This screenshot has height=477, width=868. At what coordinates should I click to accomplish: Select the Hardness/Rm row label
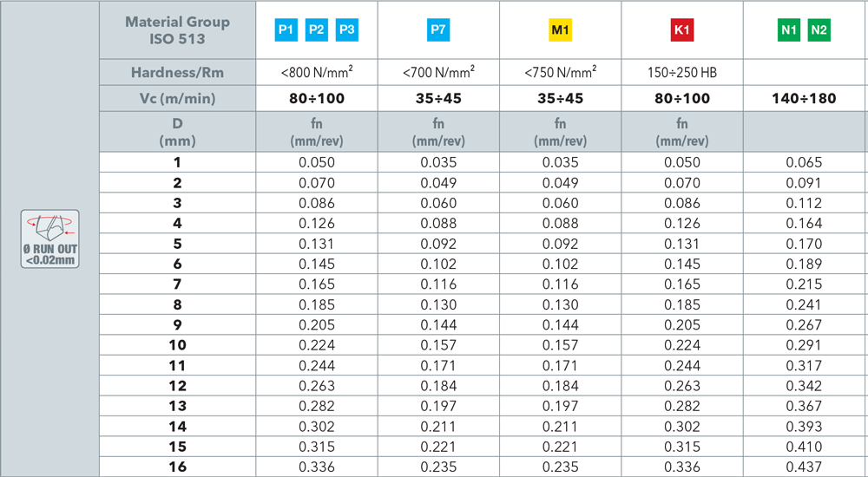coord(178,73)
